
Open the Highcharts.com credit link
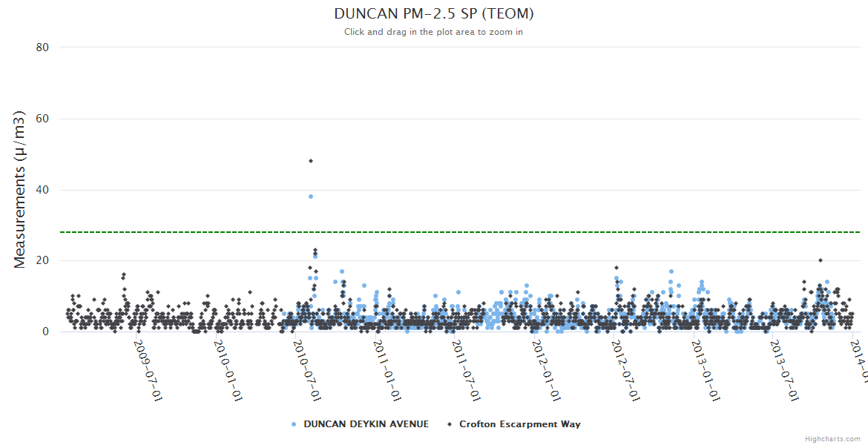coord(832,439)
